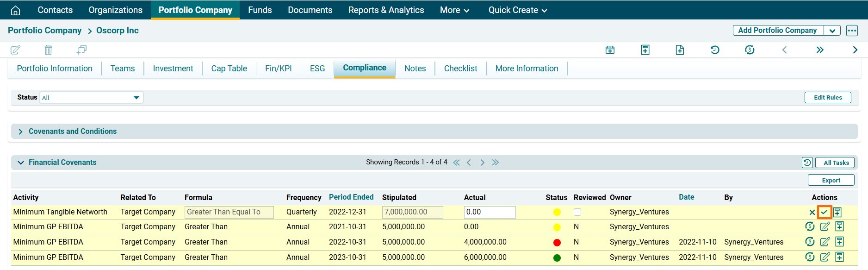This screenshot has width=868, height=270.
Task: Expand the Covenants and Conditions section
Action: tap(20, 132)
